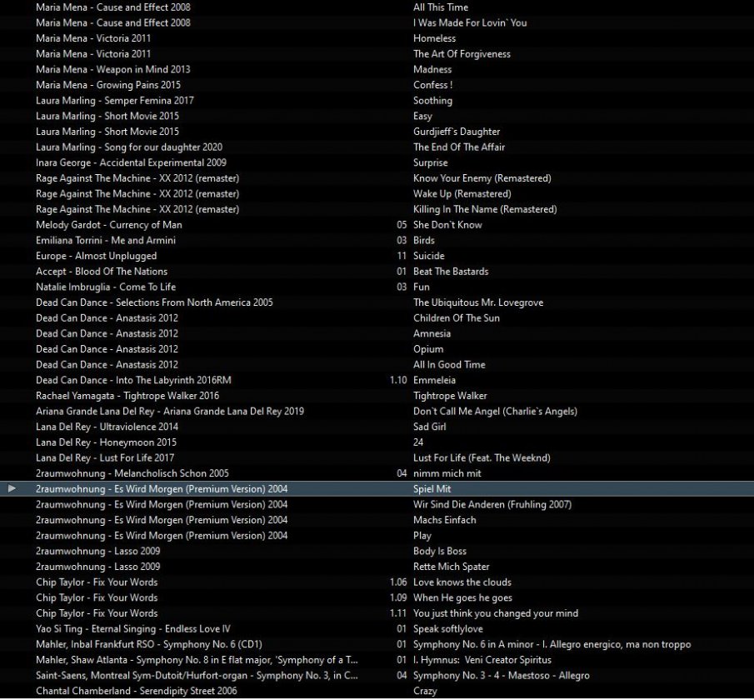Select the track 'Easy'
754x700 pixels.
point(422,116)
